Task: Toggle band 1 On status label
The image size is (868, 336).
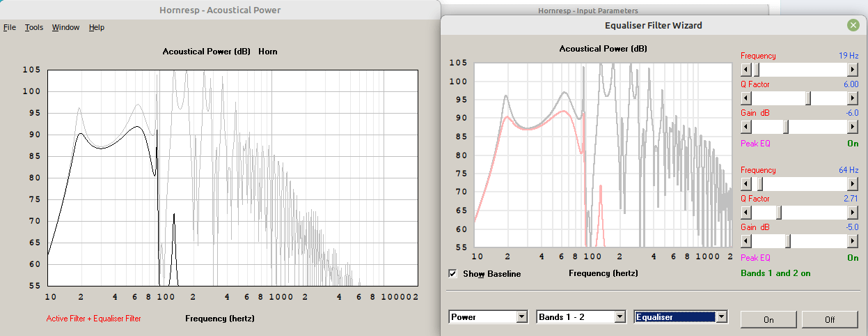Action: click(x=853, y=143)
